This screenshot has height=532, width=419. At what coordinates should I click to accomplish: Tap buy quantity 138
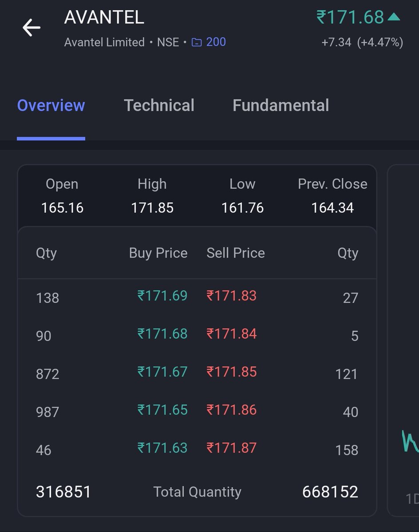coord(47,298)
